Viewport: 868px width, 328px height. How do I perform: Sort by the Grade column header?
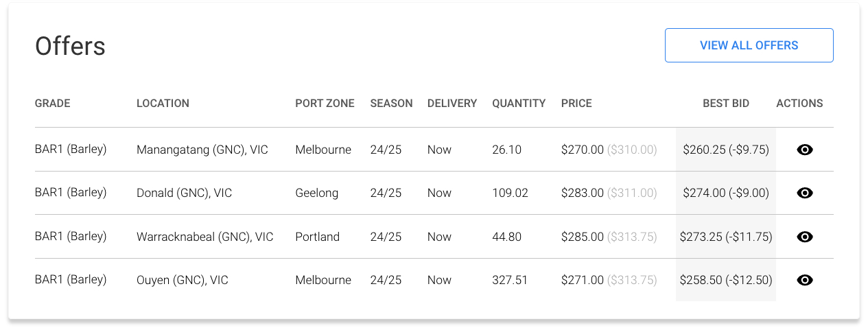53,104
